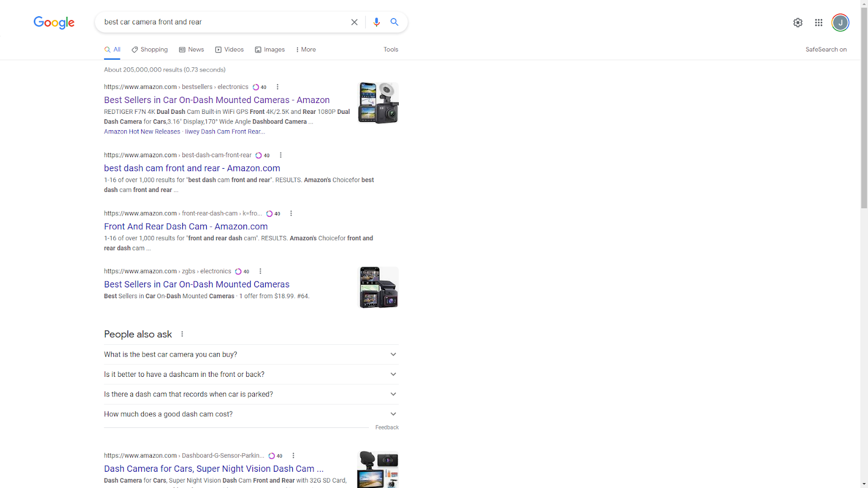Open the account avatar J

[x=840, y=22]
